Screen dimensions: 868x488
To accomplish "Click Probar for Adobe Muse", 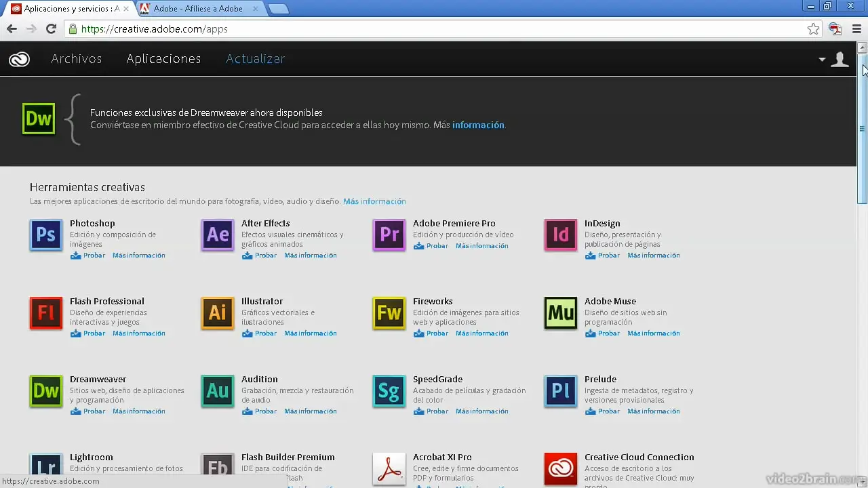I will click(603, 333).
